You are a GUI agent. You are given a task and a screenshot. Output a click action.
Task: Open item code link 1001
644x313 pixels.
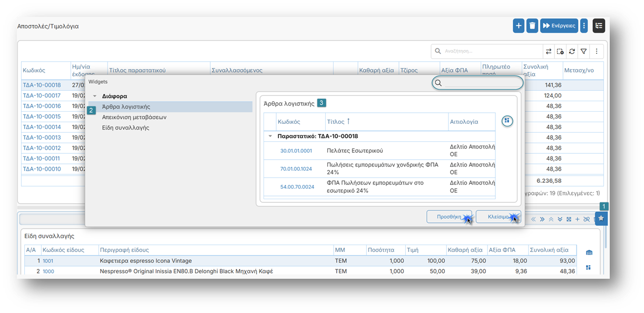coord(48,261)
